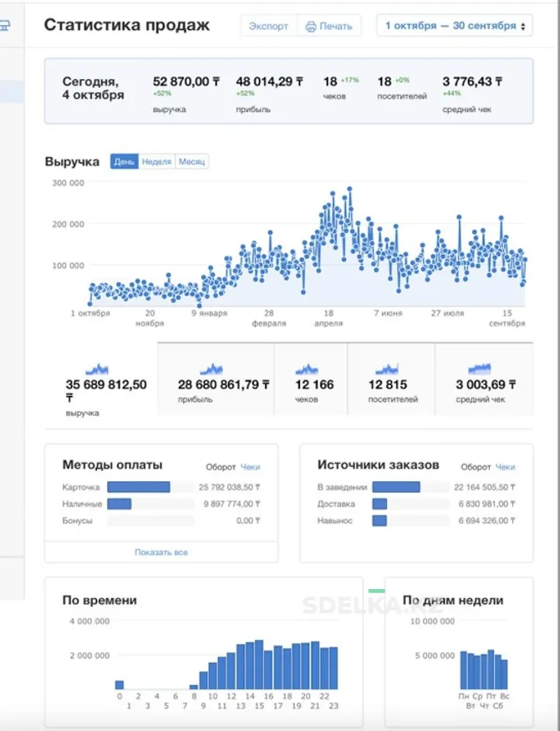Select the выручка 35 689 812,50 metric tab
560x731 pixels.
pyautogui.click(x=101, y=385)
